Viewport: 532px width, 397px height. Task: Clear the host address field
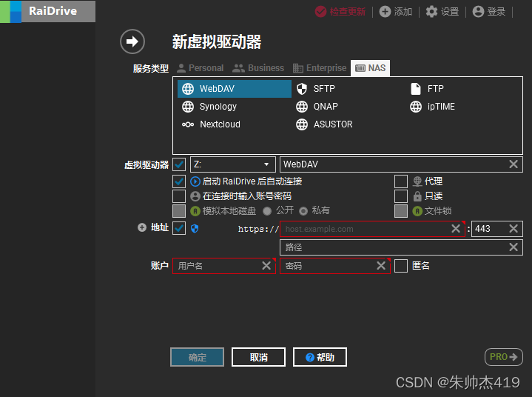(456, 229)
